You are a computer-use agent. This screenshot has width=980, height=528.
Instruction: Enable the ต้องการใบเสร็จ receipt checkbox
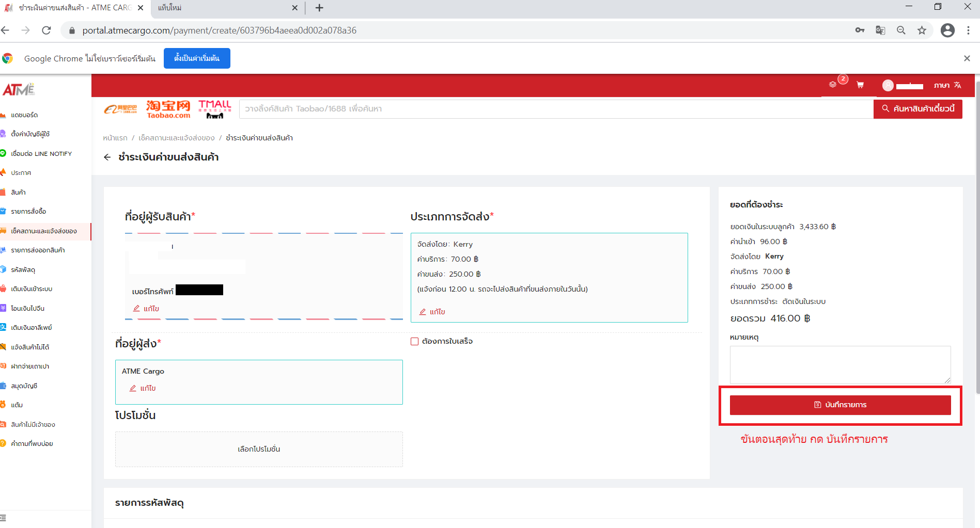(x=414, y=341)
